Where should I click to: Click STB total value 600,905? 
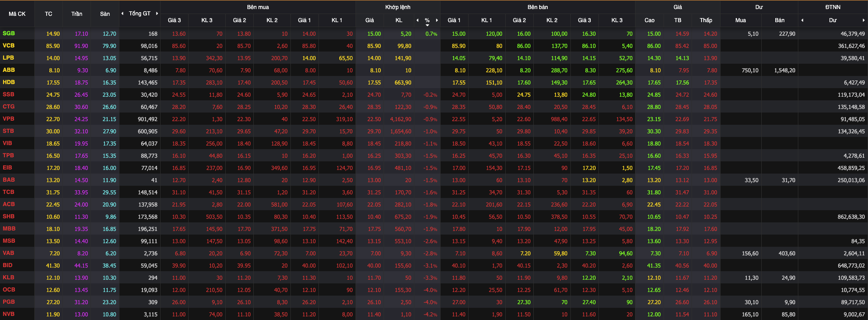[x=148, y=132]
